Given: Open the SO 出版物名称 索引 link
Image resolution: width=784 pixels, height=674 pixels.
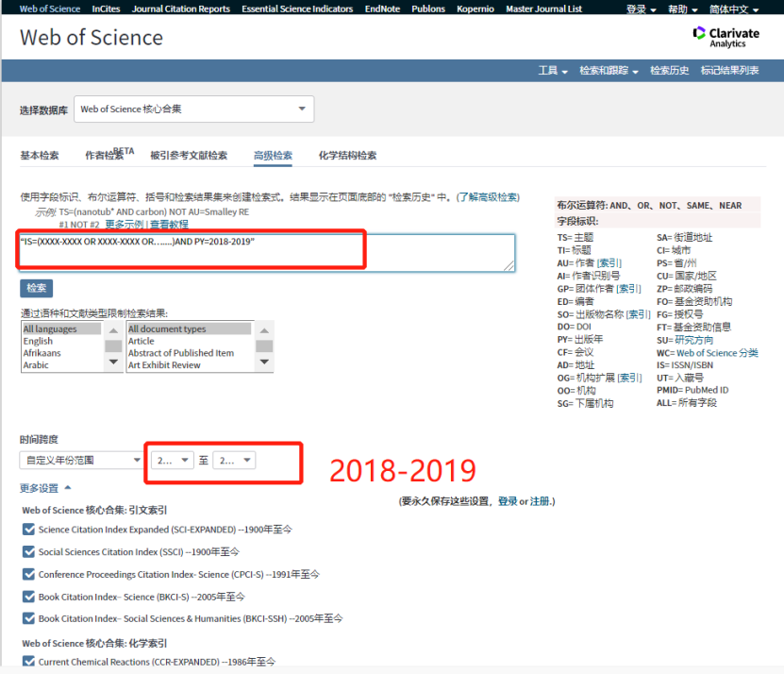Looking at the screenshot, I should coord(639,314).
